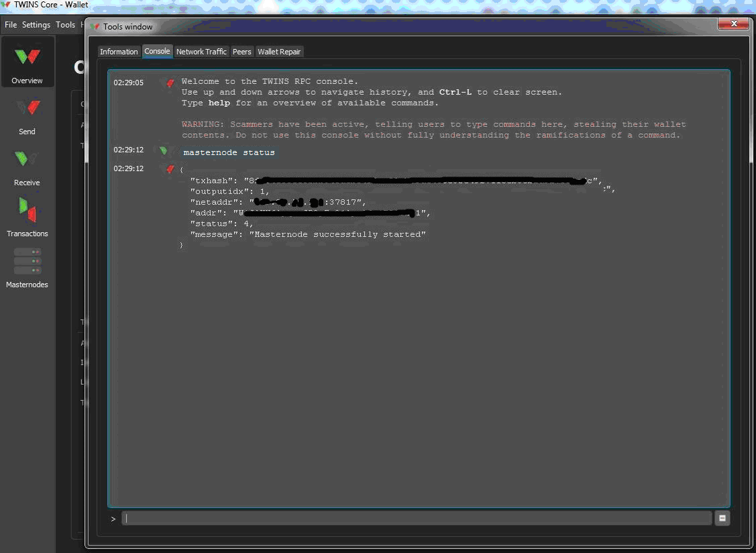Open the Peers tab

coord(242,52)
